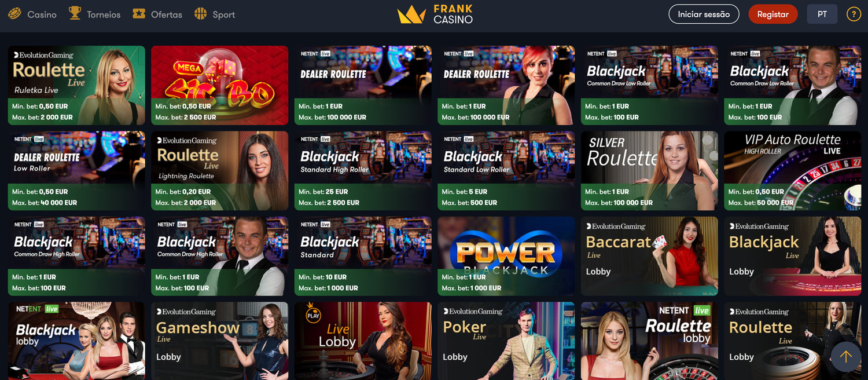Click the Ofertas ticket icon

pyautogui.click(x=139, y=14)
